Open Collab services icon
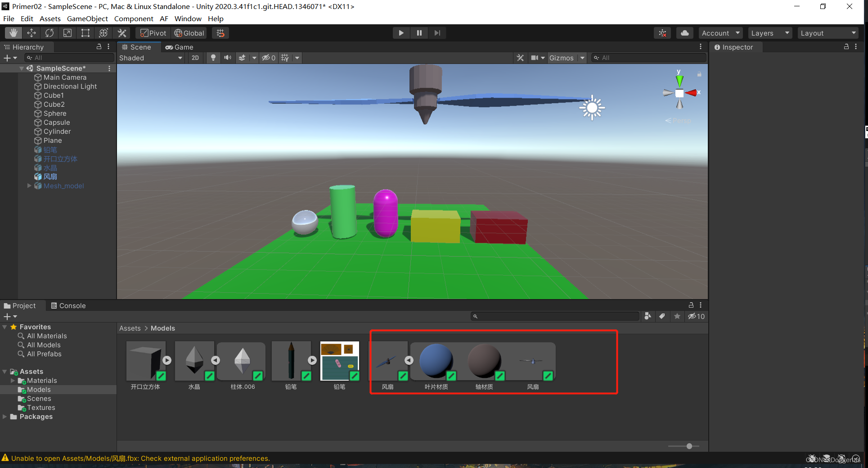868x468 pixels. coord(663,33)
